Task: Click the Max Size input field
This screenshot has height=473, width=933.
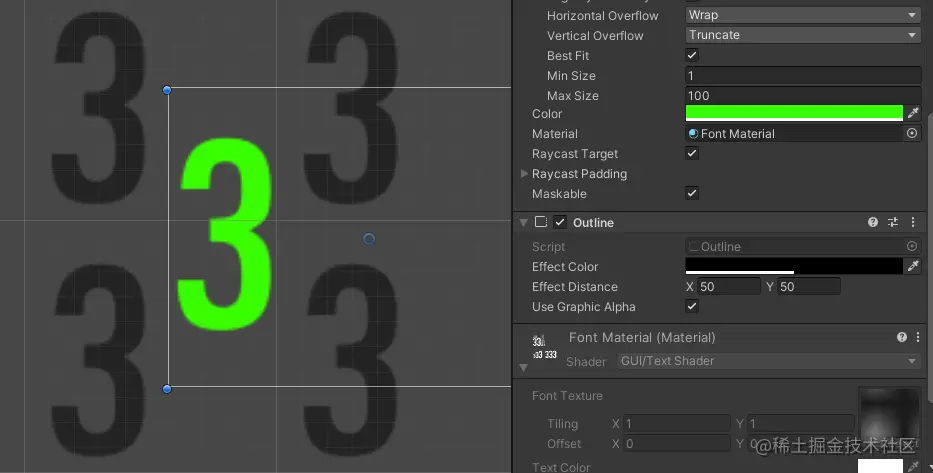Action: pos(803,95)
